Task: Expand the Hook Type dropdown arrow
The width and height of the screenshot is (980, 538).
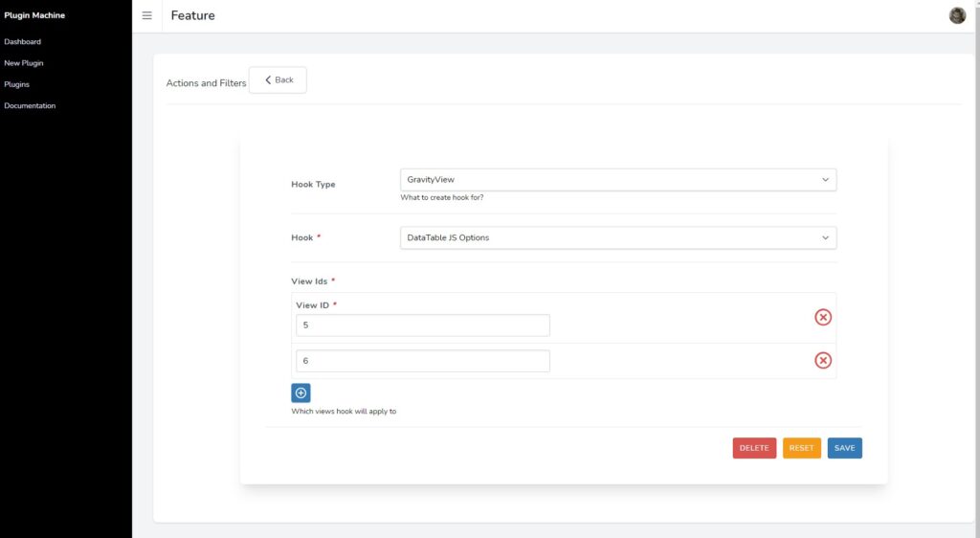Action: click(825, 180)
